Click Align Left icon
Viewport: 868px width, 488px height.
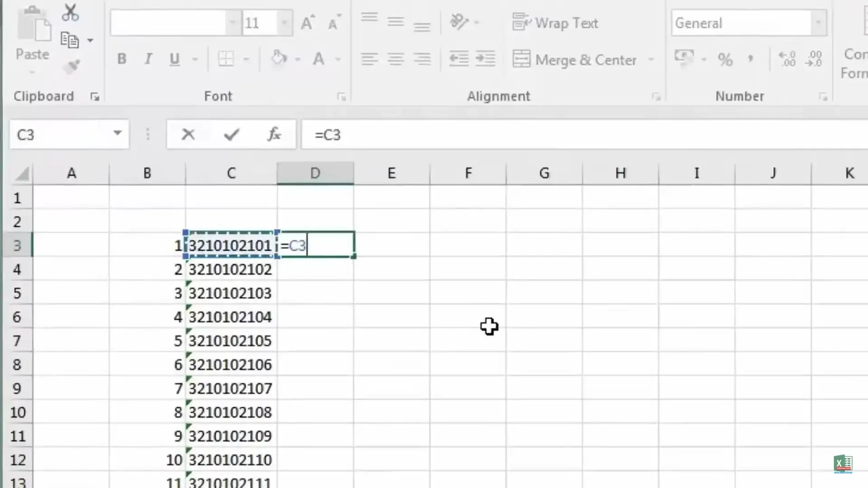369,59
